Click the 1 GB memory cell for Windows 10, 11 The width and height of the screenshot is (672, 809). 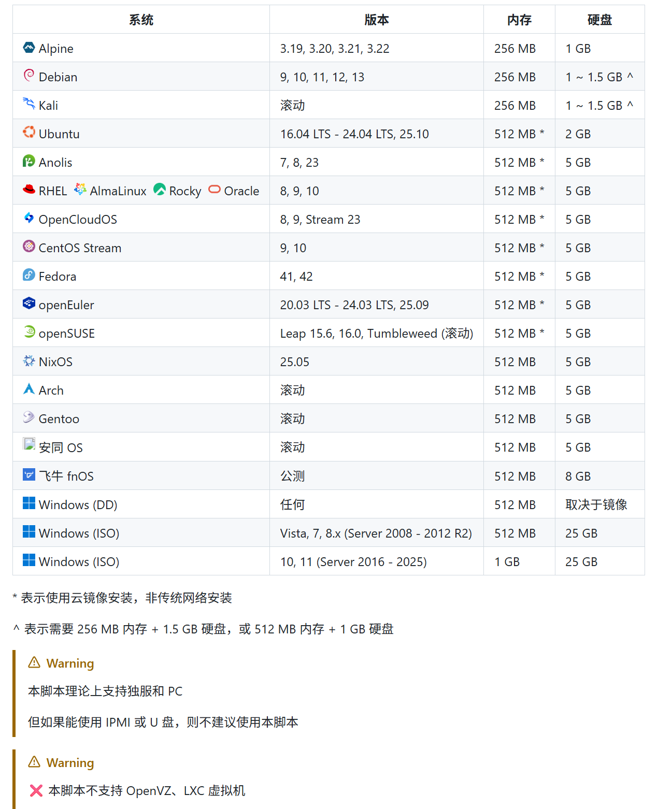click(519, 561)
